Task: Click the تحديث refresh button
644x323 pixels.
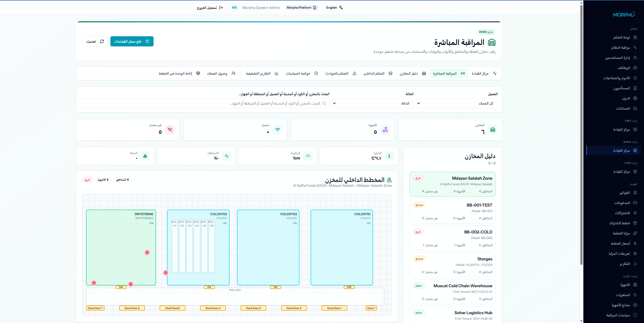Action: point(95,41)
